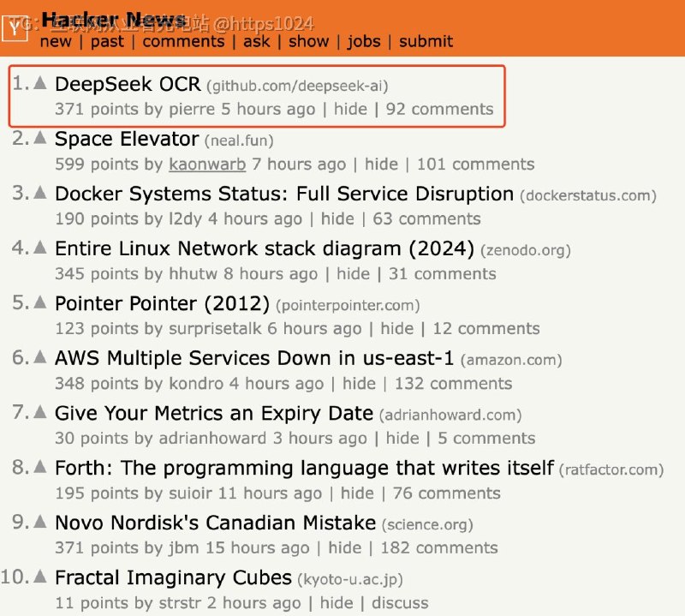This screenshot has height=616, width=685.
Task: Open 92 comments on DeepSeek OCR
Action: (x=439, y=110)
